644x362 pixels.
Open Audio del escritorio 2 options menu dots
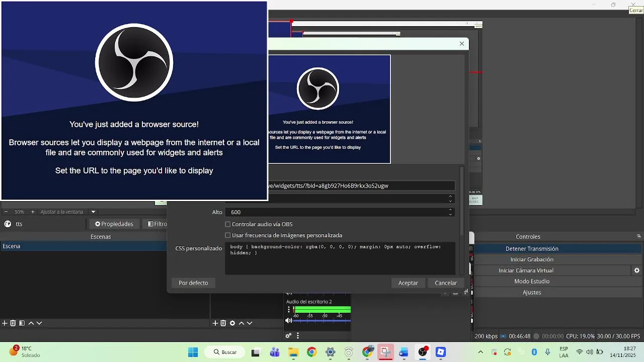tap(289, 310)
